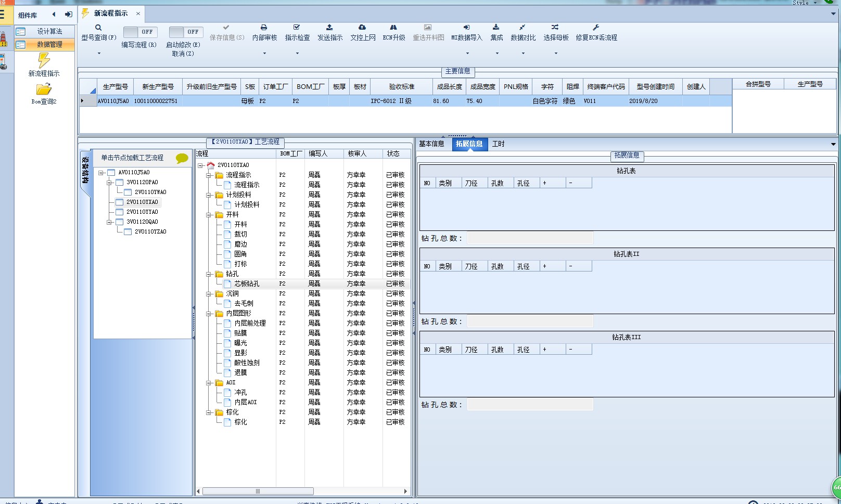Click the 数据对比 icon
Viewport: 841px width, 504px height.
point(523,27)
